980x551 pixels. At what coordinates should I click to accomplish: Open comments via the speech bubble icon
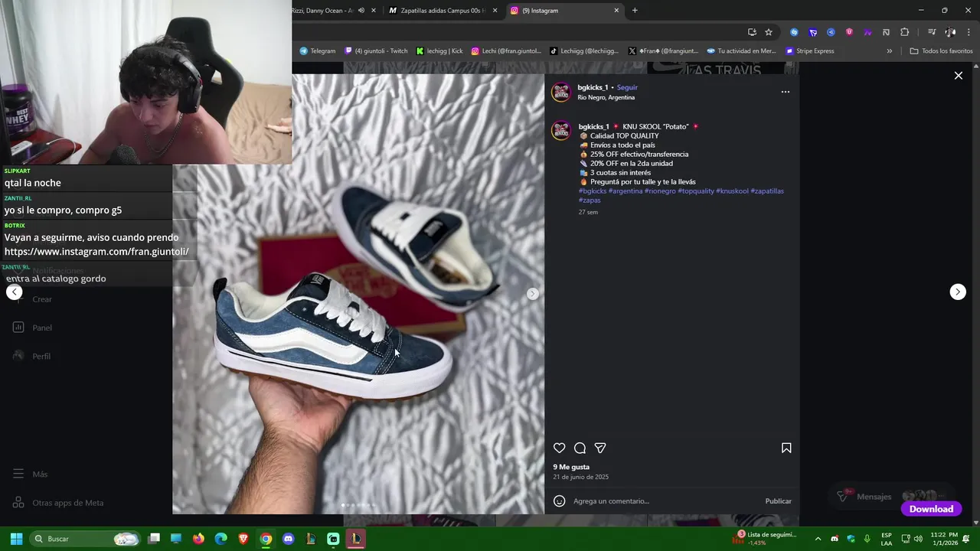580,448
